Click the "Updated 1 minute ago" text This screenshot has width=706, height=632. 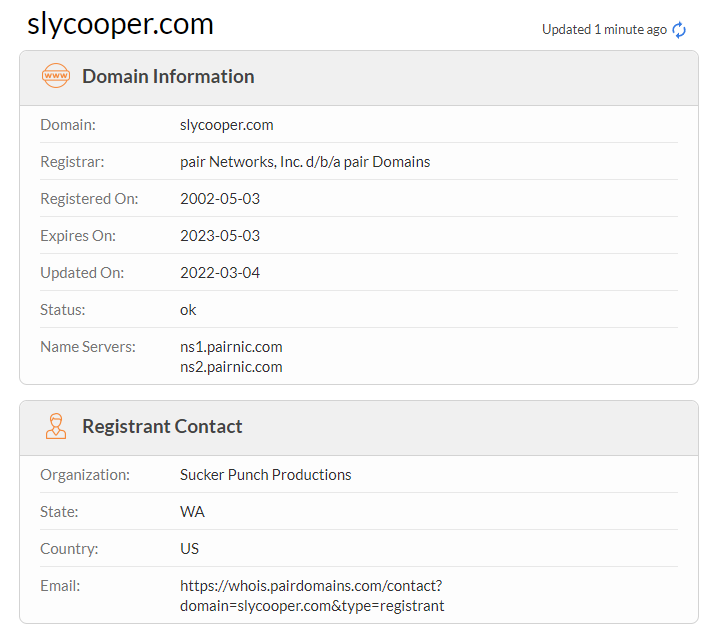[604, 30]
